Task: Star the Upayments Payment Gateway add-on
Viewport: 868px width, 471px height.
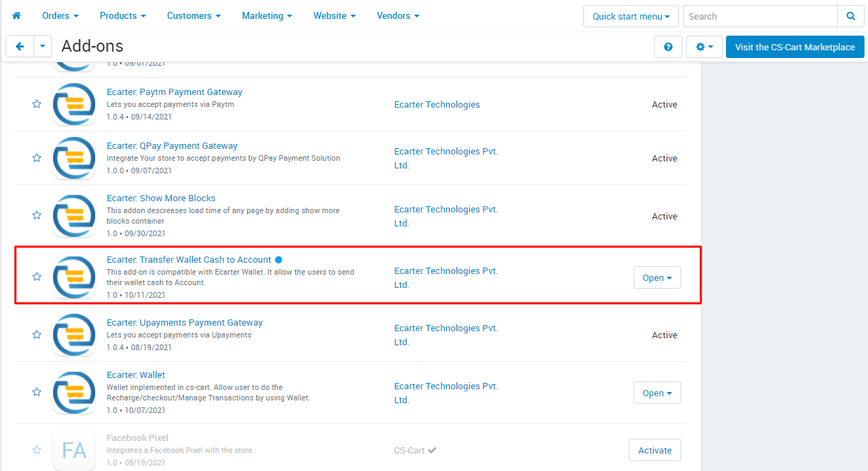Action: pos(36,335)
